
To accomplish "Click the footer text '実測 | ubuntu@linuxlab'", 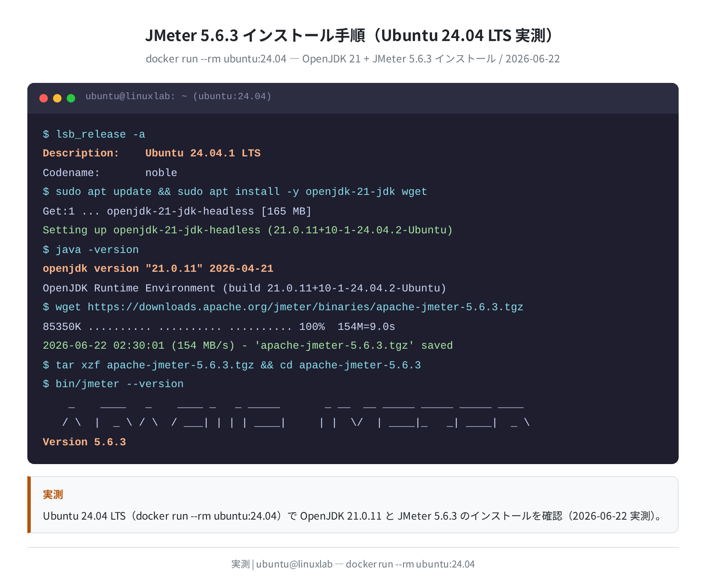I will click(x=353, y=564).
